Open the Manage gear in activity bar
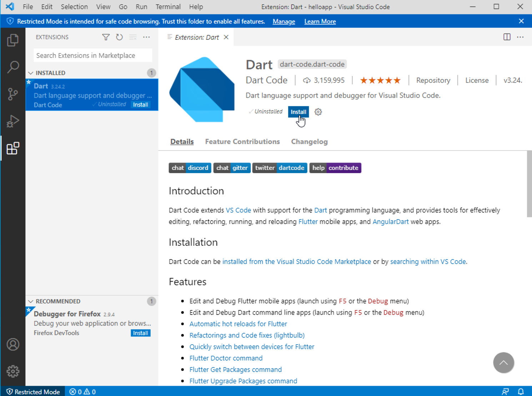Image resolution: width=532 pixels, height=396 pixels. pos(13,371)
